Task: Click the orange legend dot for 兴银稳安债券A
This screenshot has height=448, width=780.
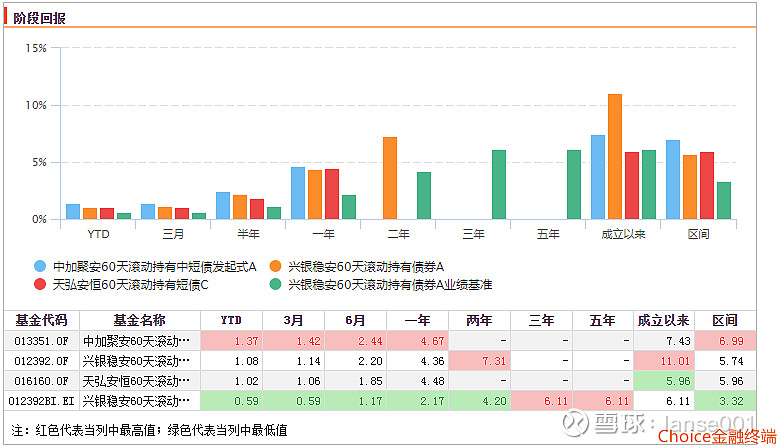Action: pyautogui.click(x=275, y=266)
